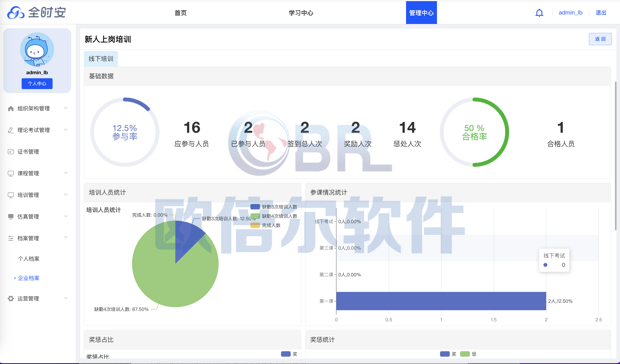This screenshot has width=620, height=364.
Task: Click the 参课情况统计 panel header
Action: (458, 192)
